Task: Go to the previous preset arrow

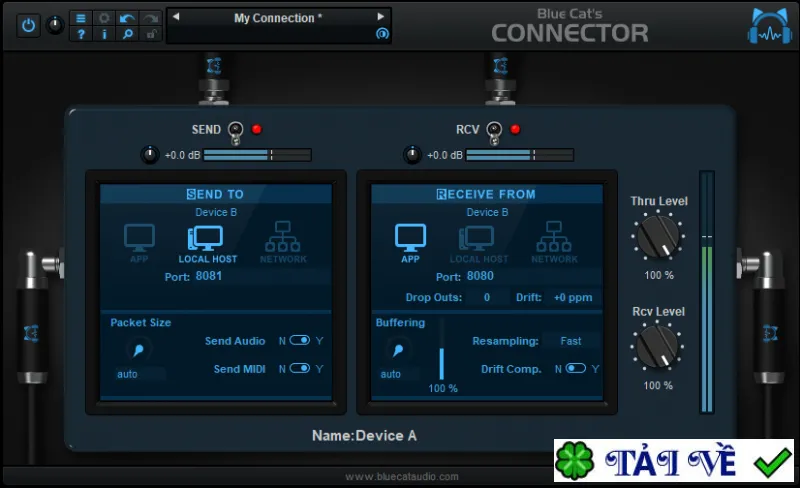Action: [176, 16]
